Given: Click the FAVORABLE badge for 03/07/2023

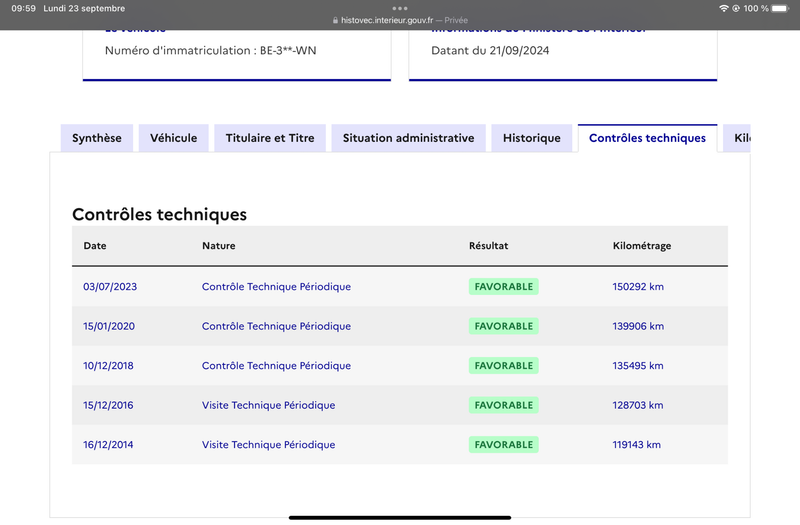Looking at the screenshot, I should 504,287.
